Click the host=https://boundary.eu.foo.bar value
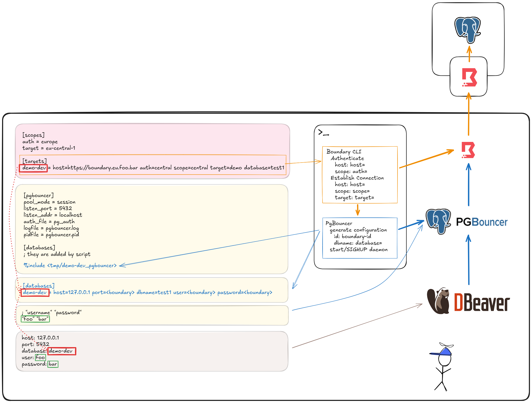Viewport: 532px width, 403px height. 95,168
